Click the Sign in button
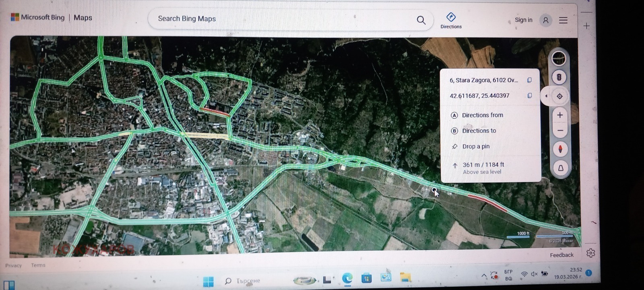644x290 pixels. tap(523, 20)
